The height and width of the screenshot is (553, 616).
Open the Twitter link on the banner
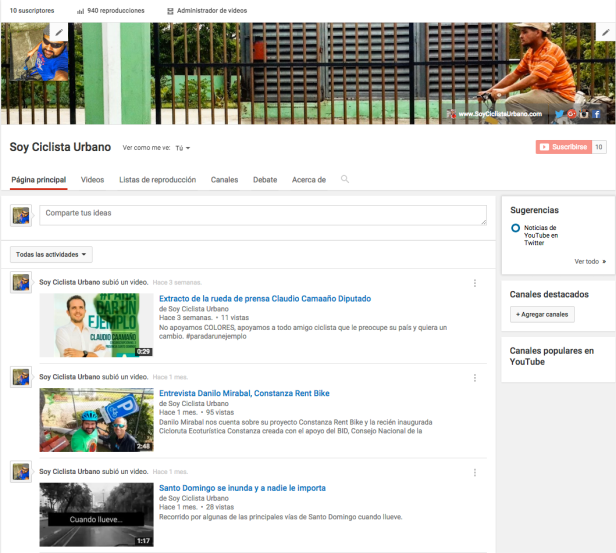pyautogui.click(x=559, y=114)
